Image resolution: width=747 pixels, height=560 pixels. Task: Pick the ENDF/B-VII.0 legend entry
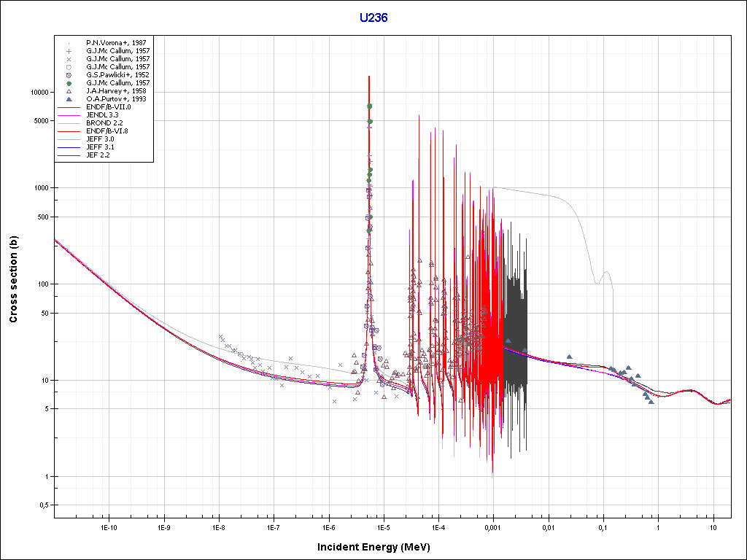108,107
